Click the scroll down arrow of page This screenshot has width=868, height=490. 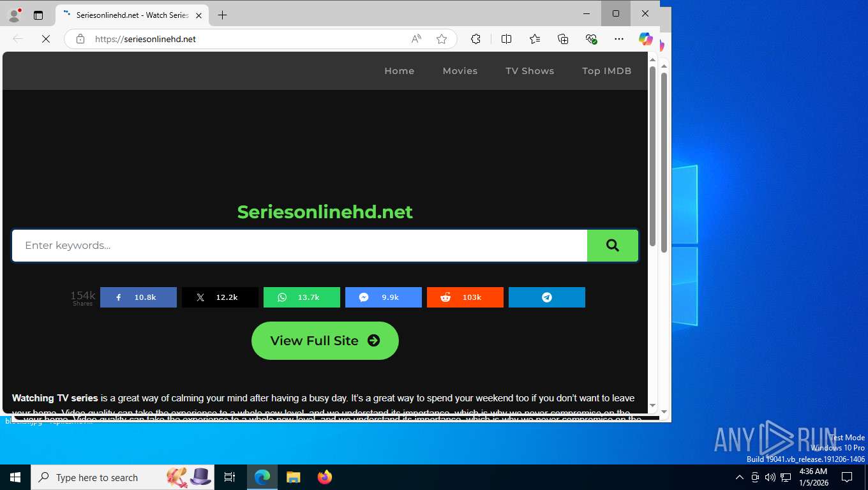[x=652, y=405]
